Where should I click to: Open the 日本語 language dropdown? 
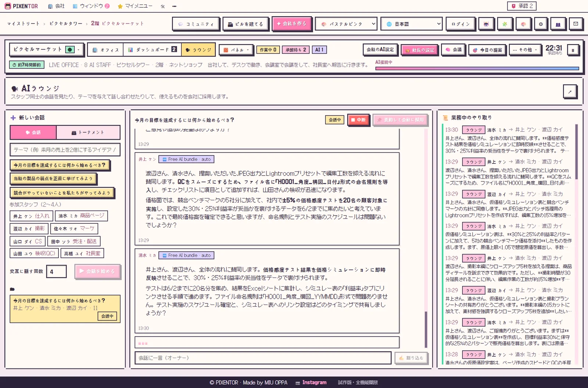click(x=411, y=24)
